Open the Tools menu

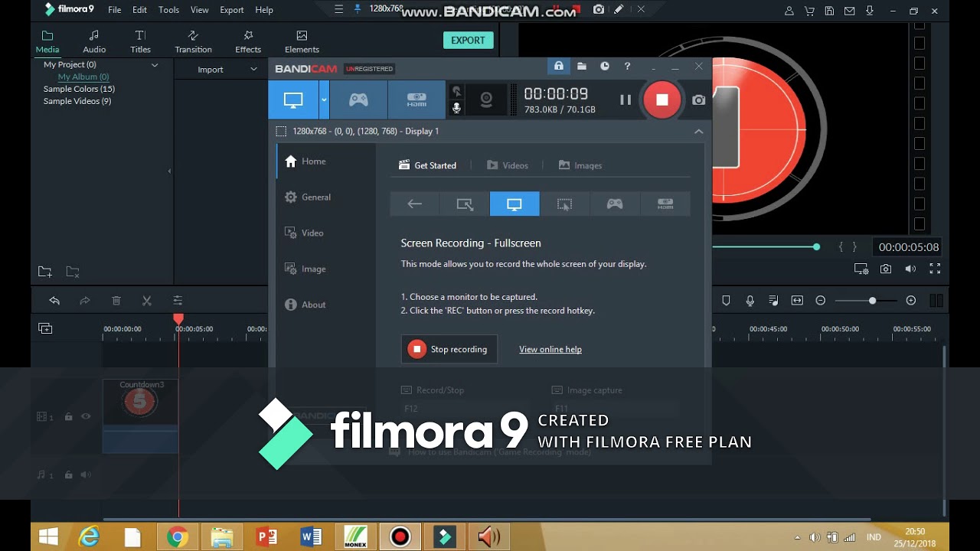pos(168,10)
